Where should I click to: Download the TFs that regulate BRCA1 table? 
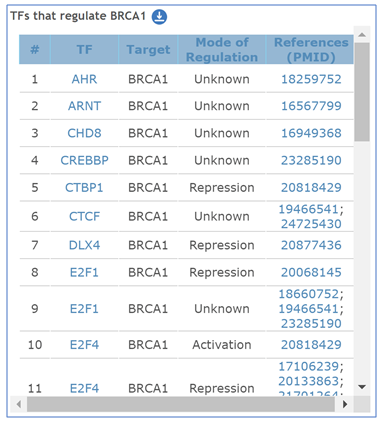(159, 17)
